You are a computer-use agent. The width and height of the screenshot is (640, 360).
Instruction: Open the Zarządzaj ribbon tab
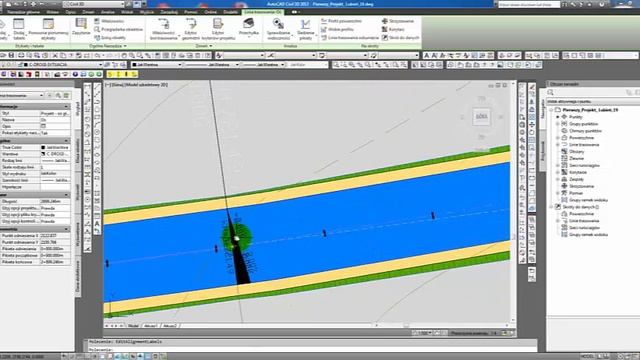169,12
